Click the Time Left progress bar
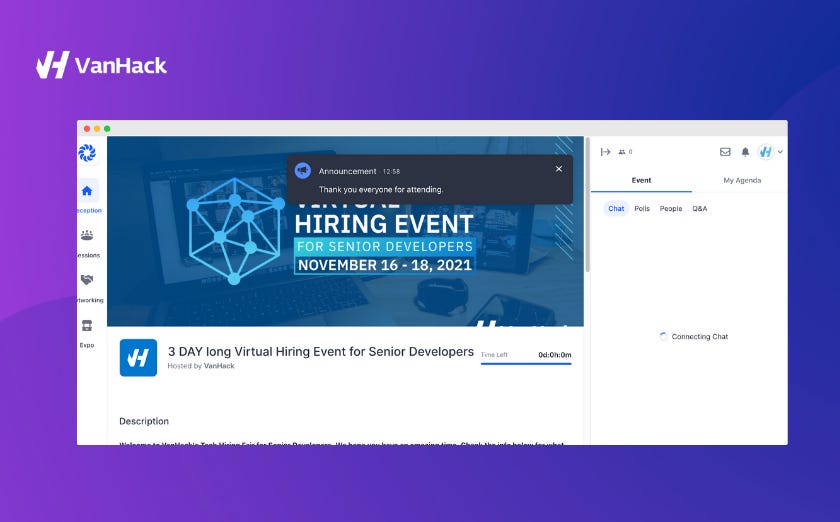The image size is (840, 522). point(526,364)
